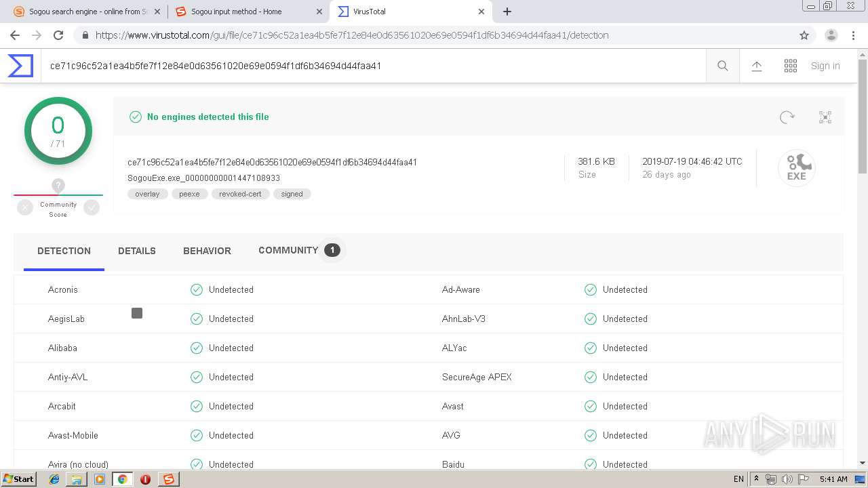The image size is (868, 488).
Task: Click the 381.6 KB size value
Action: 596,161
